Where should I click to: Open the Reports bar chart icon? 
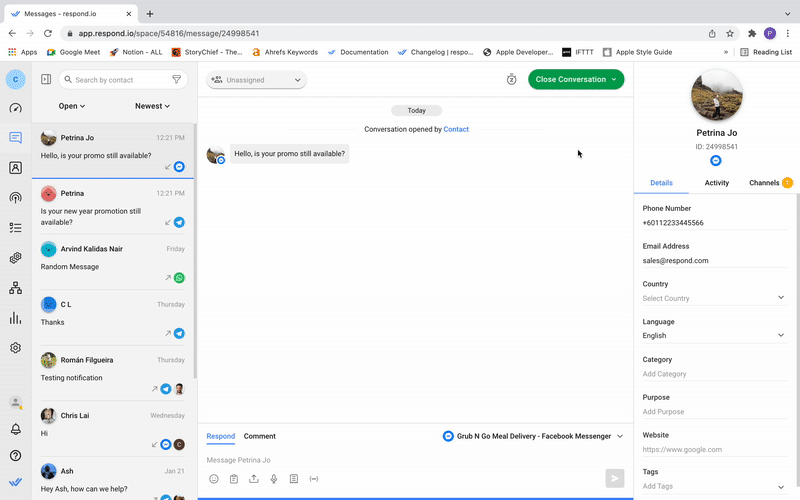tap(15, 318)
